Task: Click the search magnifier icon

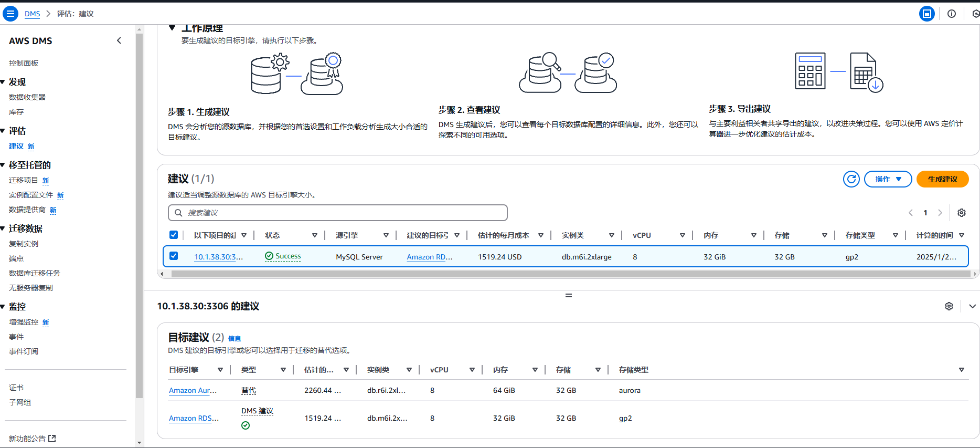Action: 178,213
